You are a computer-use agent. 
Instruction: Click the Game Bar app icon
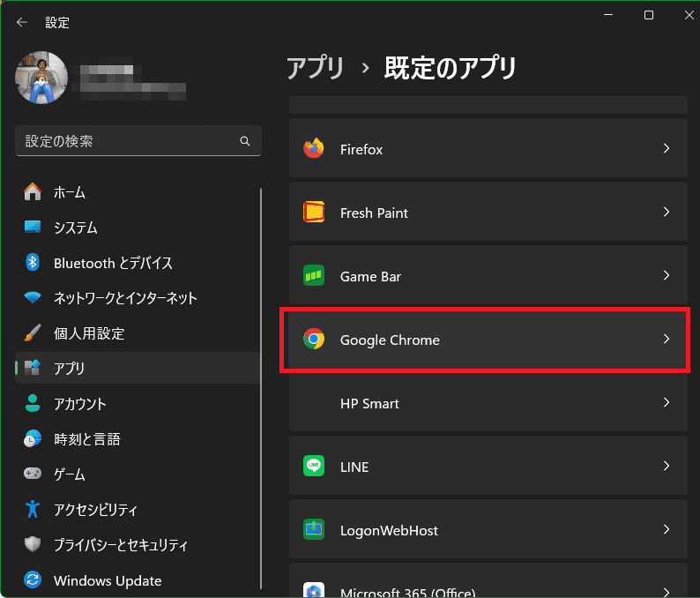314,276
